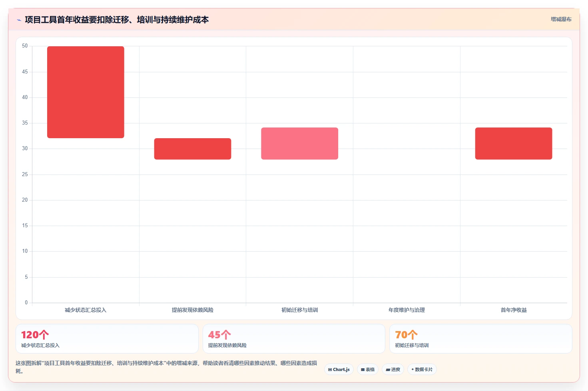
Task: Open the 45个 data card
Action: pyautogui.click(x=294, y=339)
